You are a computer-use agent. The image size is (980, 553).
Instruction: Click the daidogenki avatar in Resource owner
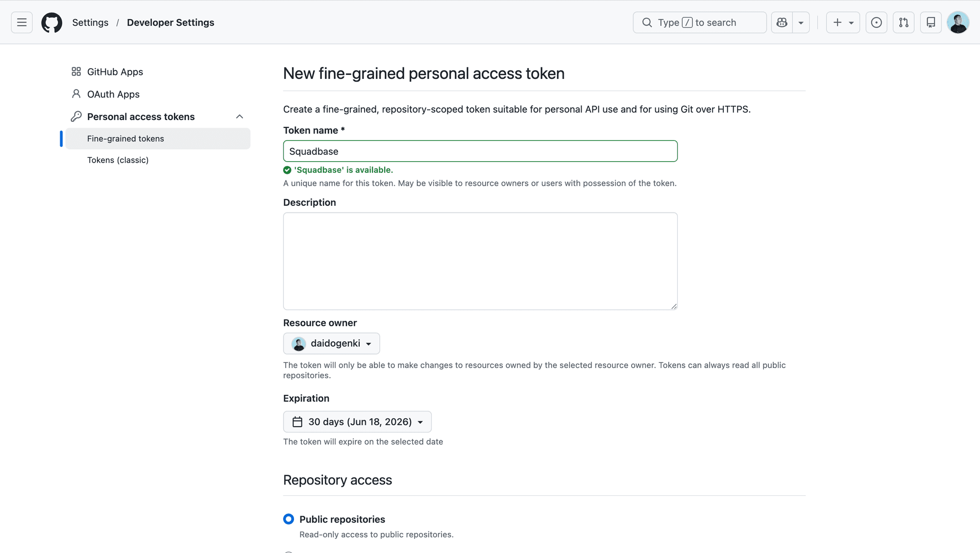click(x=299, y=344)
